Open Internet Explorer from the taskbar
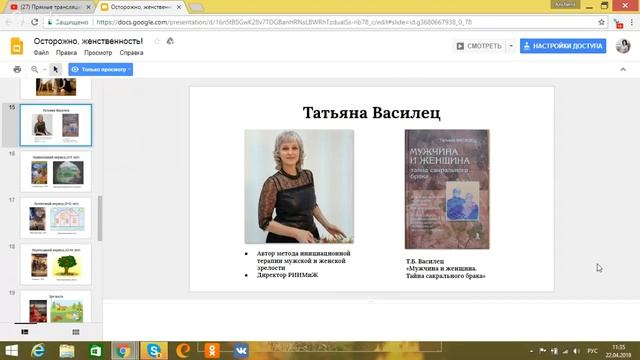This screenshot has width=640, height=360. coord(38,351)
